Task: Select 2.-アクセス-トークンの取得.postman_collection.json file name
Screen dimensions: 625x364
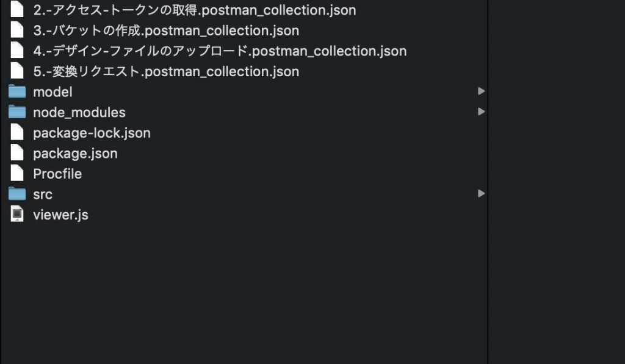Action: (195, 10)
